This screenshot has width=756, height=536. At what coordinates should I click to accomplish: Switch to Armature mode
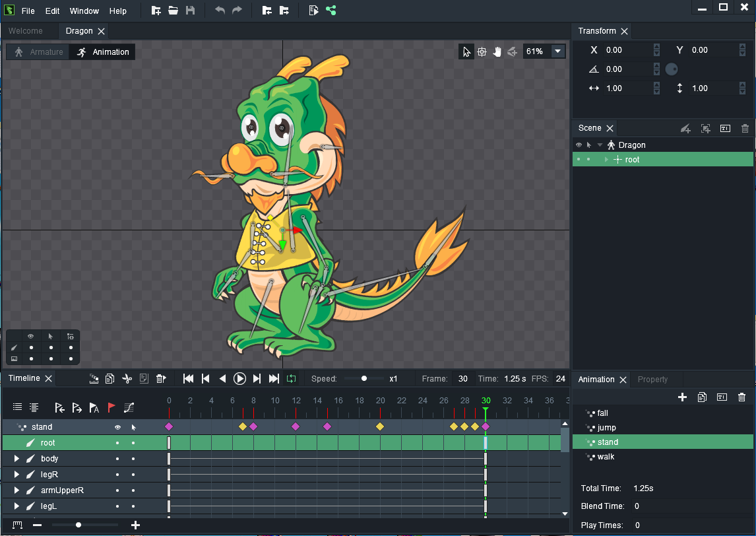[x=39, y=52]
